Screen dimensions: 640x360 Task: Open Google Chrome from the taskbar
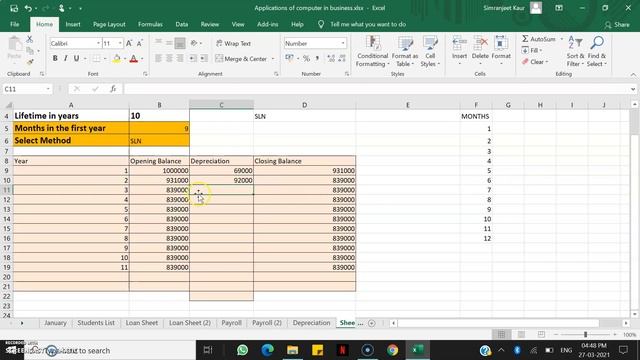392,350
